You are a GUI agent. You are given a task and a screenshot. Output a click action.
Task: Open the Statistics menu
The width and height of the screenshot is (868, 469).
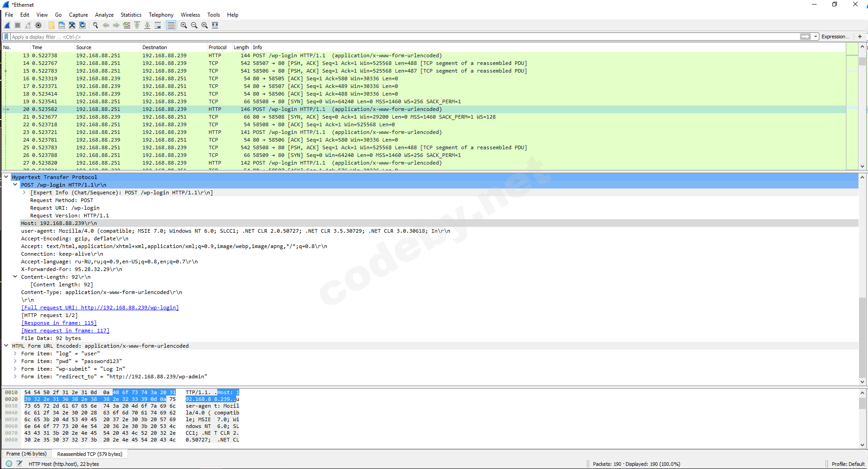tap(131, 15)
